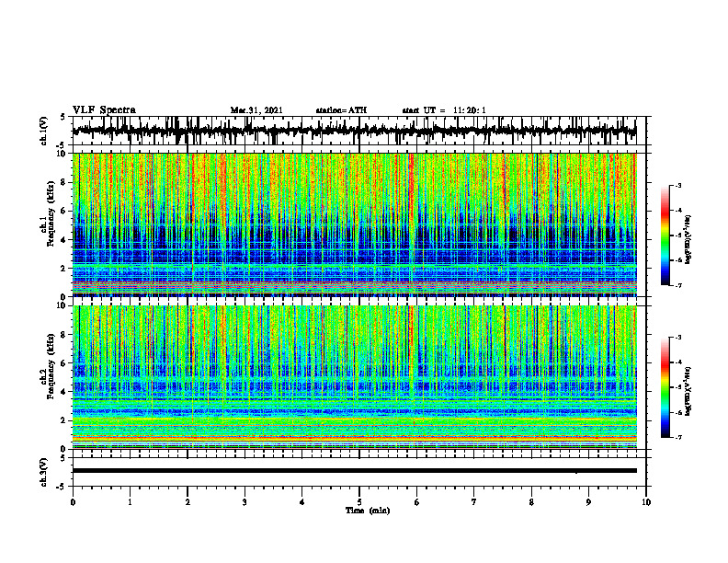Click the "-7" tick on ch.2 colorbar
This screenshot has height=563, width=728.
(x=677, y=438)
